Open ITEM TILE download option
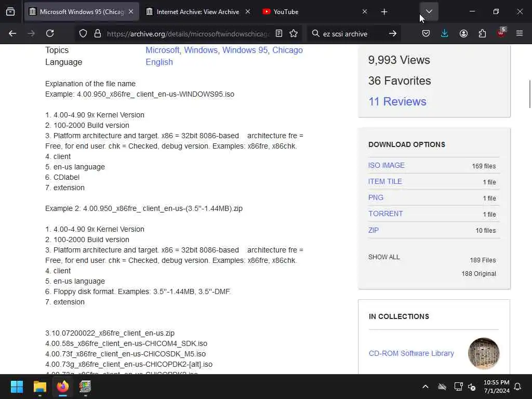Image resolution: width=532 pixels, height=399 pixels. (385, 181)
